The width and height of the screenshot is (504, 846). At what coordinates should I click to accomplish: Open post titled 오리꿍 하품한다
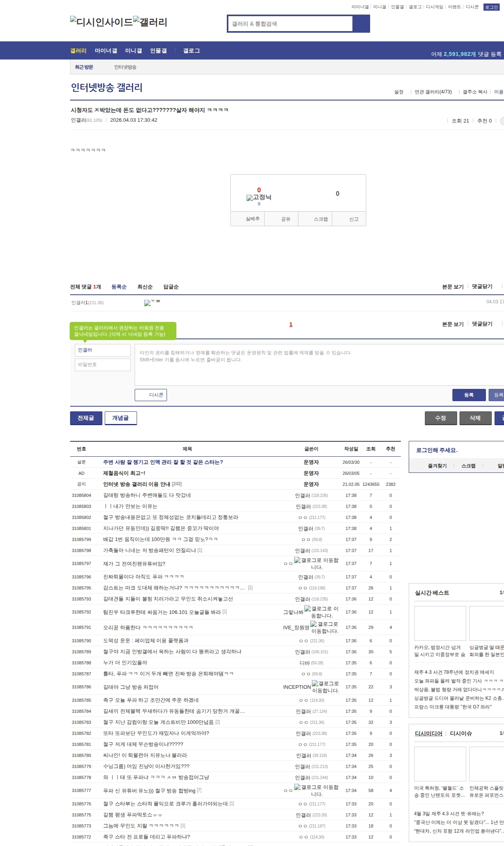(148, 627)
